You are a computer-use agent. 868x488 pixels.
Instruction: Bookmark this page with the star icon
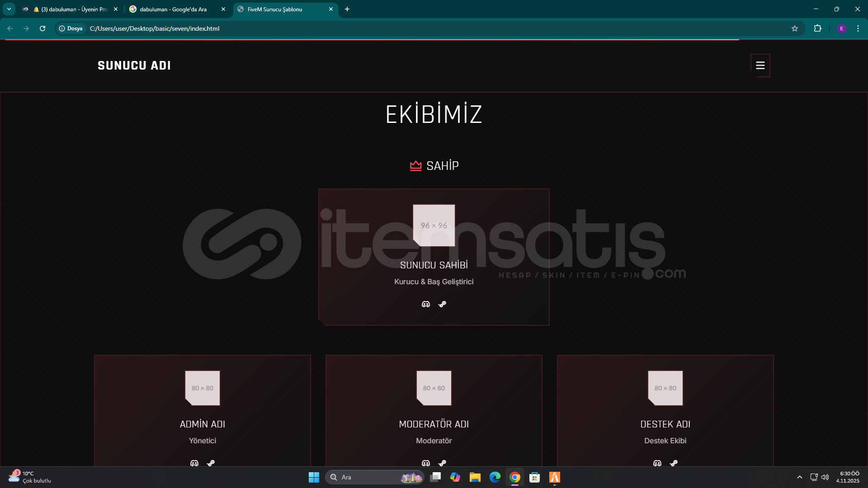tap(795, 28)
